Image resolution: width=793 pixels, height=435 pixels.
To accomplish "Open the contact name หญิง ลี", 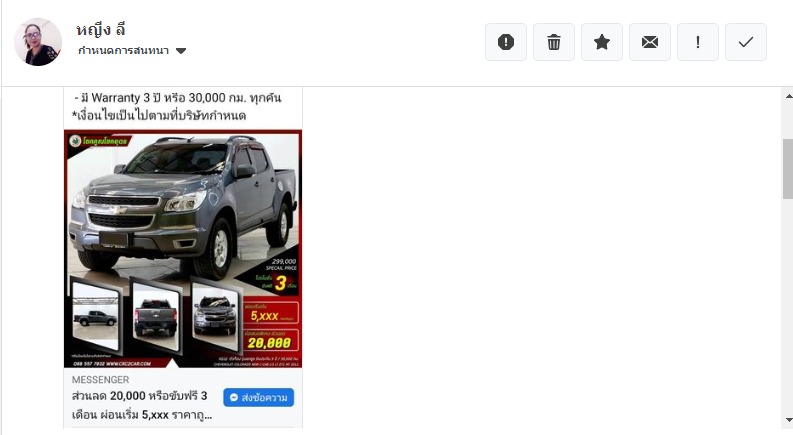I will (x=101, y=30).
